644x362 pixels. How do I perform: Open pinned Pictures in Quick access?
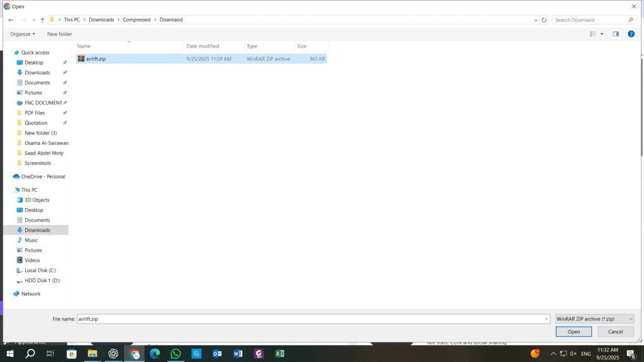point(33,93)
